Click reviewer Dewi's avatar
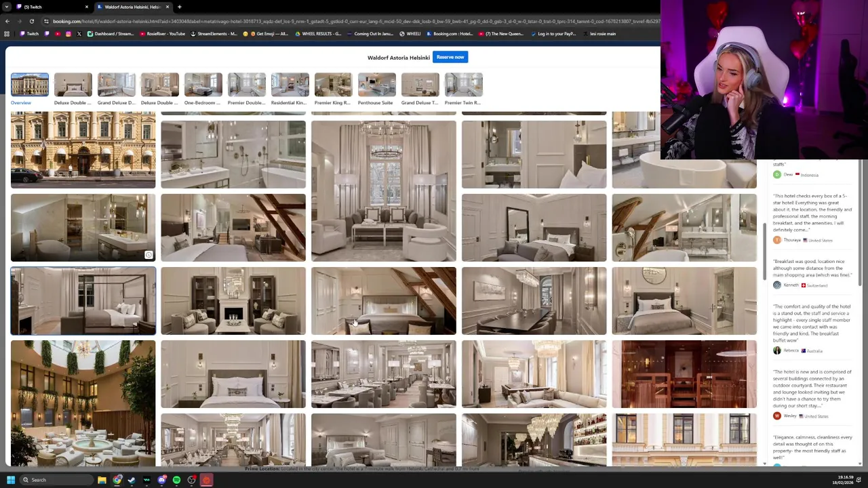Viewport: 868px width, 488px height. (x=777, y=174)
